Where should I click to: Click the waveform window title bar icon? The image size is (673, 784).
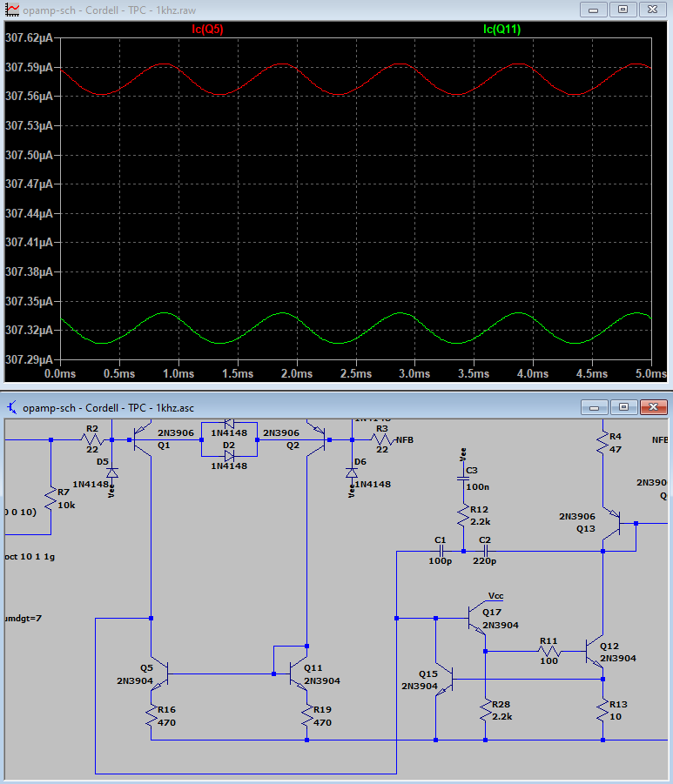pos(12,10)
